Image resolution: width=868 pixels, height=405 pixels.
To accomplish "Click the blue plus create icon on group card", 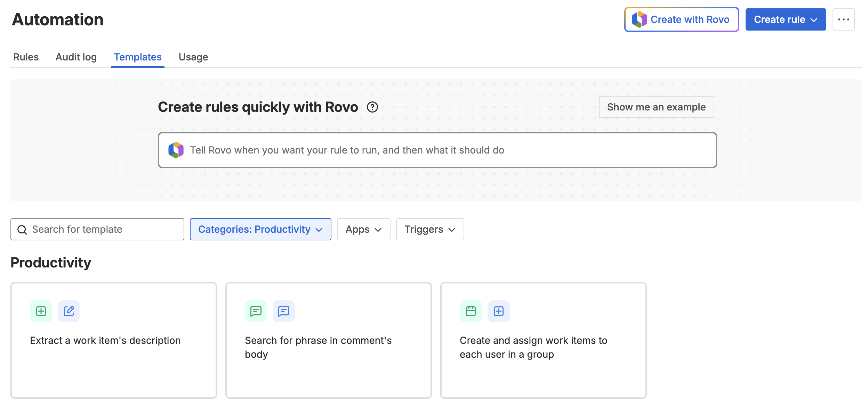I will pyautogui.click(x=499, y=311).
